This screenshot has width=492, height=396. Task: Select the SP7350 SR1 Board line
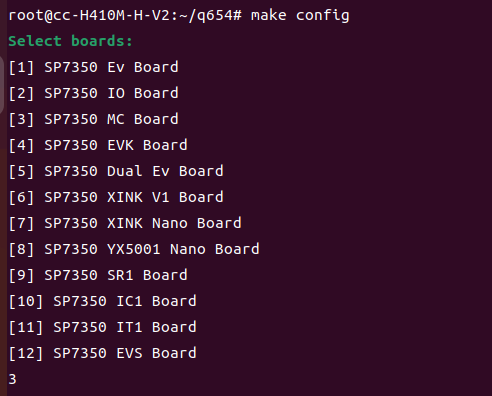click(98, 275)
